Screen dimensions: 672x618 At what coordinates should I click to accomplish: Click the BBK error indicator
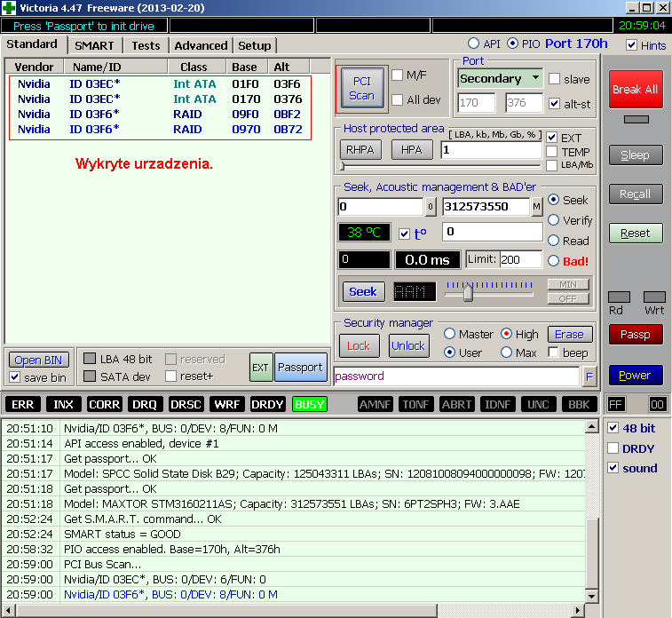579,404
